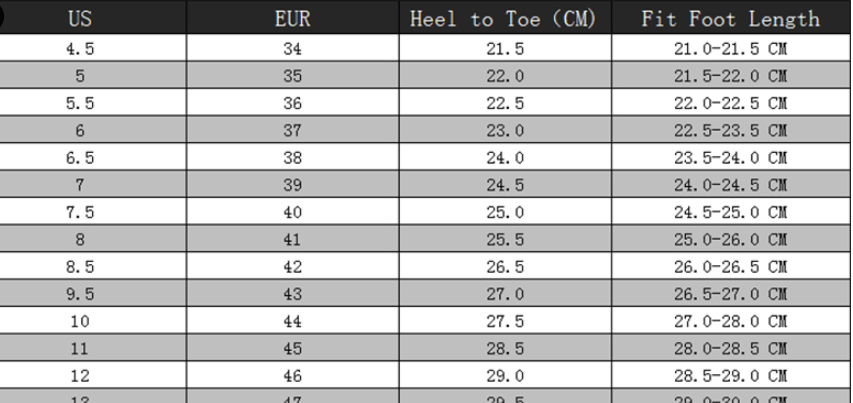
Task: Select US size 12 cell
Action: point(80,376)
